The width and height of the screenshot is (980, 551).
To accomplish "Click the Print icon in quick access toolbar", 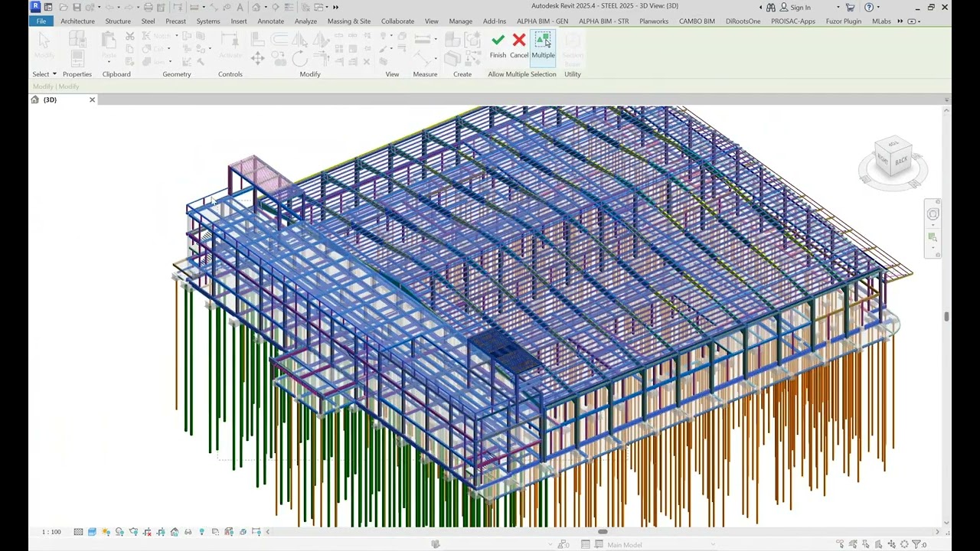I will click(x=148, y=7).
